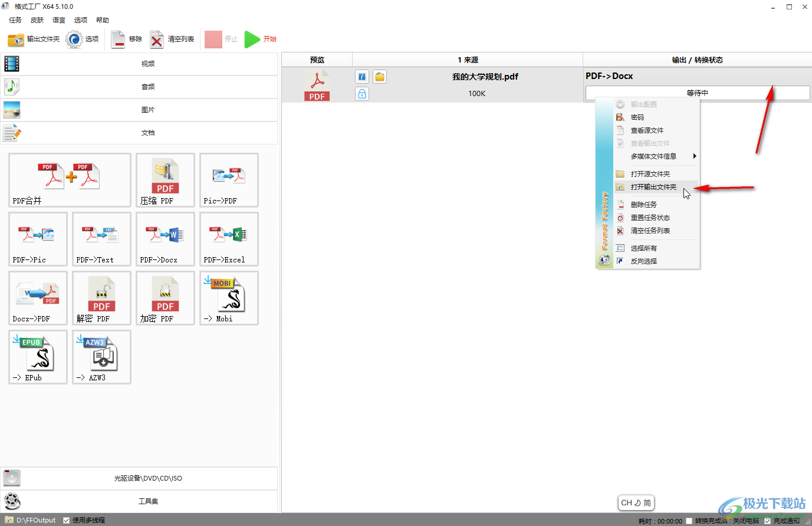Expand the 工具集 section
The width and height of the screenshot is (812, 526).
point(139,501)
